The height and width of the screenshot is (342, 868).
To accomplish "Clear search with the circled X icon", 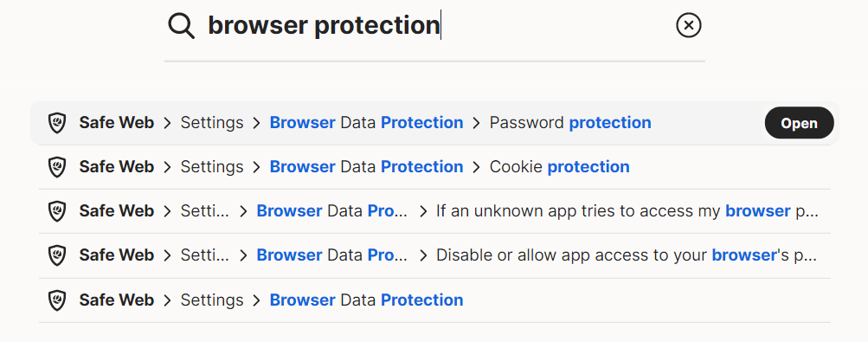I will pyautogui.click(x=689, y=25).
